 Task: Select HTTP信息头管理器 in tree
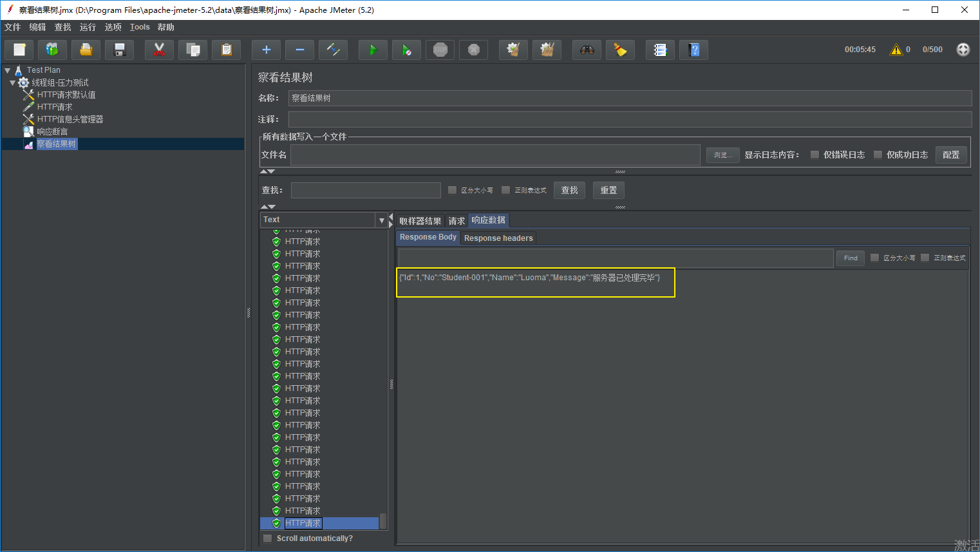point(70,119)
